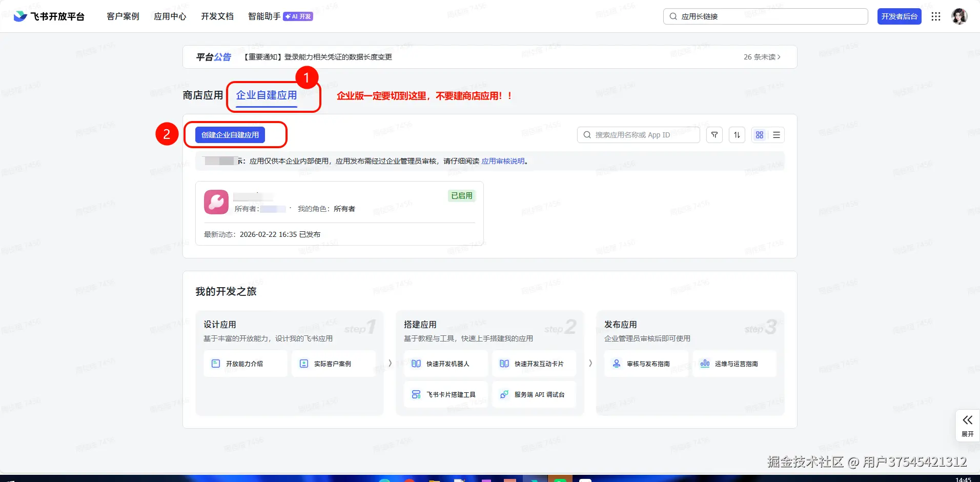The image size is (980, 482).
Task: Click the sort order arrows icon
Action: [737, 135]
